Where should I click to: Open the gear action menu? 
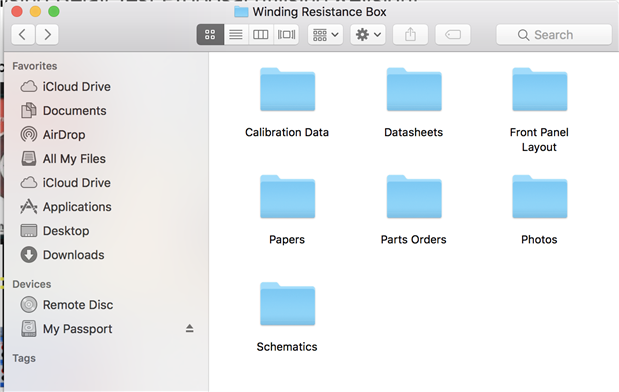pos(368,35)
